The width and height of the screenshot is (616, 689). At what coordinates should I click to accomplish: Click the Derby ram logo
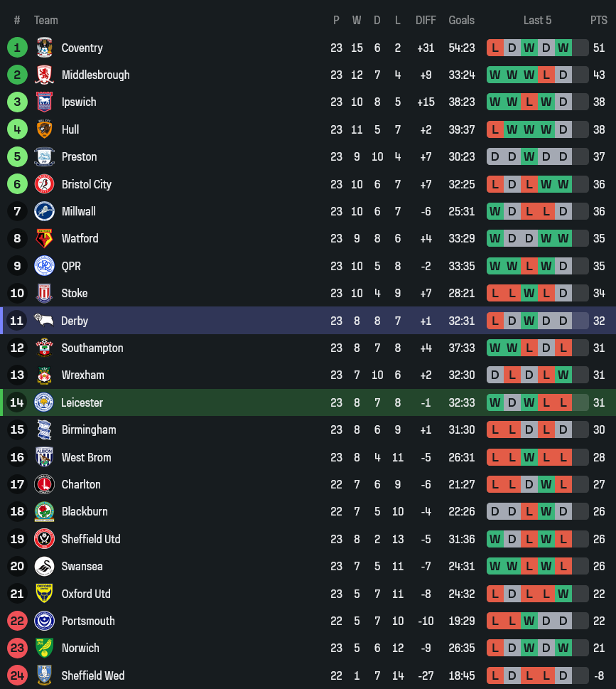(x=44, y=321)
